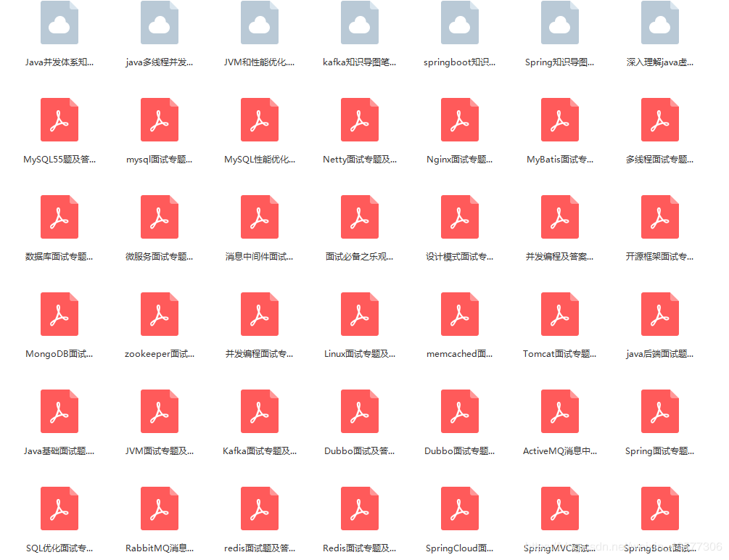Image resolution: width=729 pixels, height=560 pixels.
Task: Select the SpringBoot面试... PDF icon
Action: [x=659, y=508]
